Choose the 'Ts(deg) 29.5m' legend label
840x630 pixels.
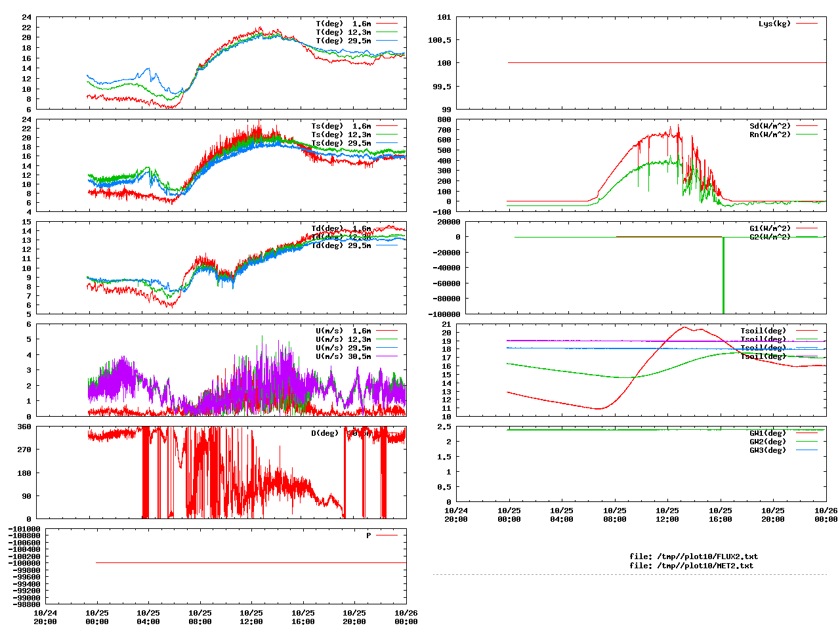click(341, 143)
